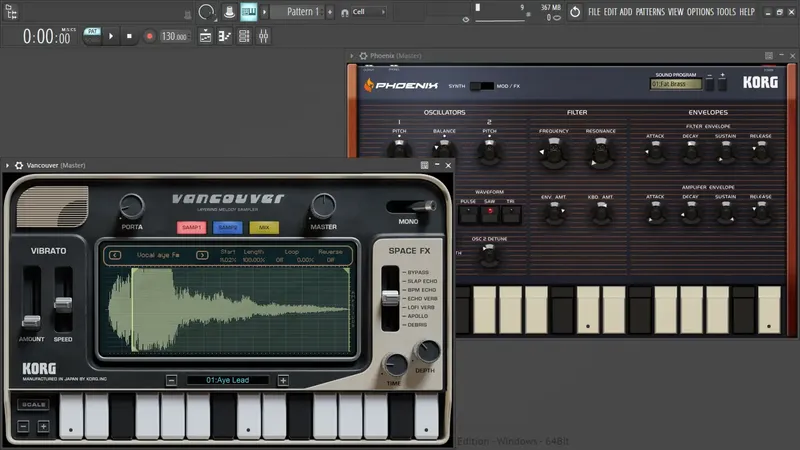
Task: Open the HELP menu
Action: [747, 12]
